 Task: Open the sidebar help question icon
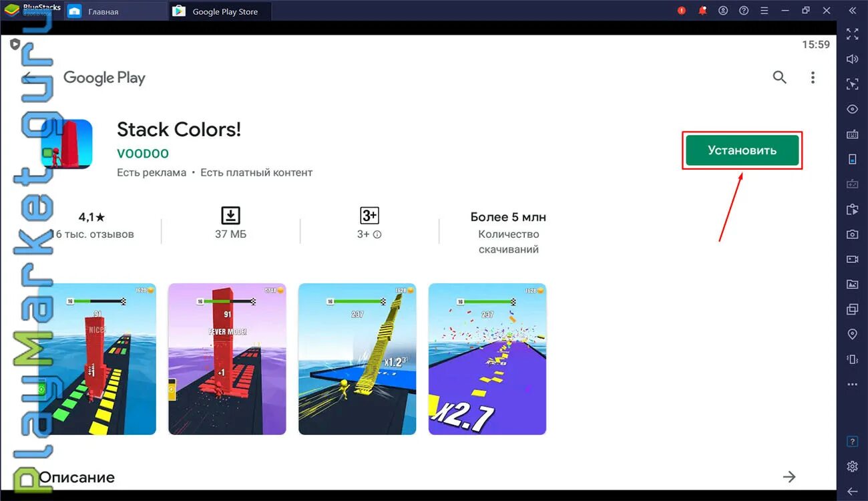pyautogui.click(x=852, y=442)
